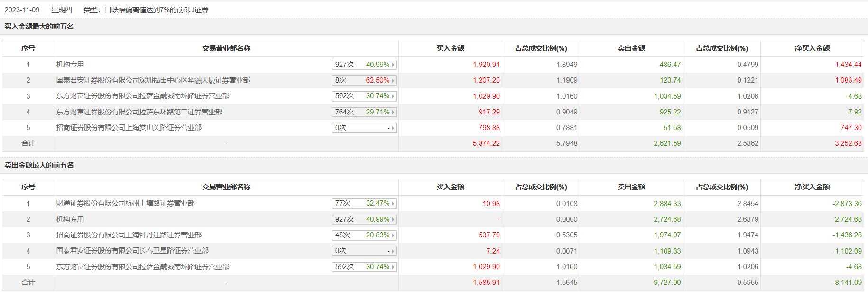Open 招商证券上海牡丹江路证券营业部 link

click(x=129, y=235)
